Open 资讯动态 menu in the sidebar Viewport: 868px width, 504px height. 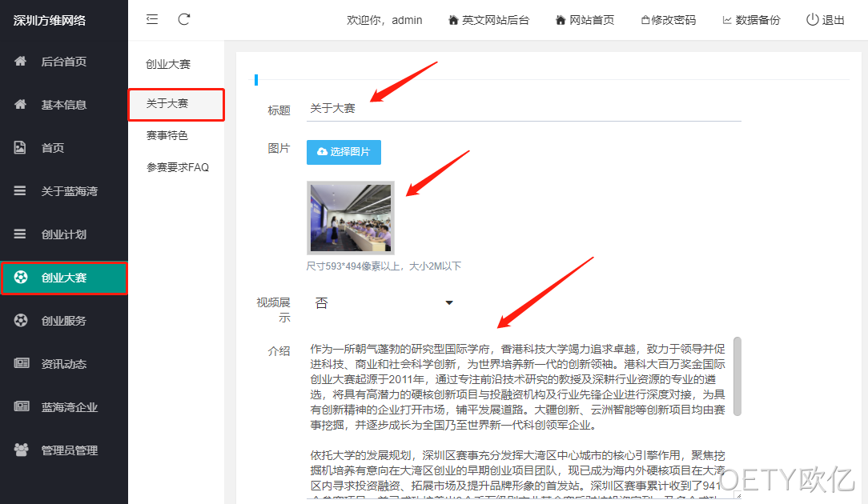pyautogui.click(x=64, y=363)
